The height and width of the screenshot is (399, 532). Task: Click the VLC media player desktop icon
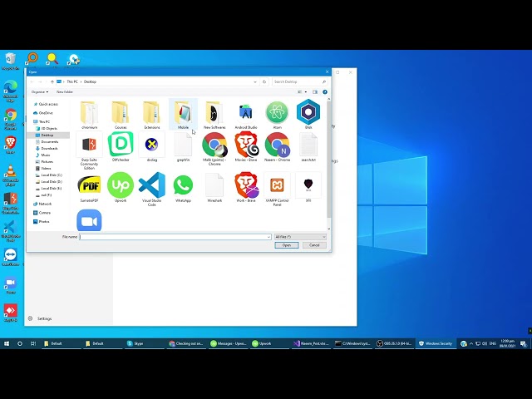(11, 175)
